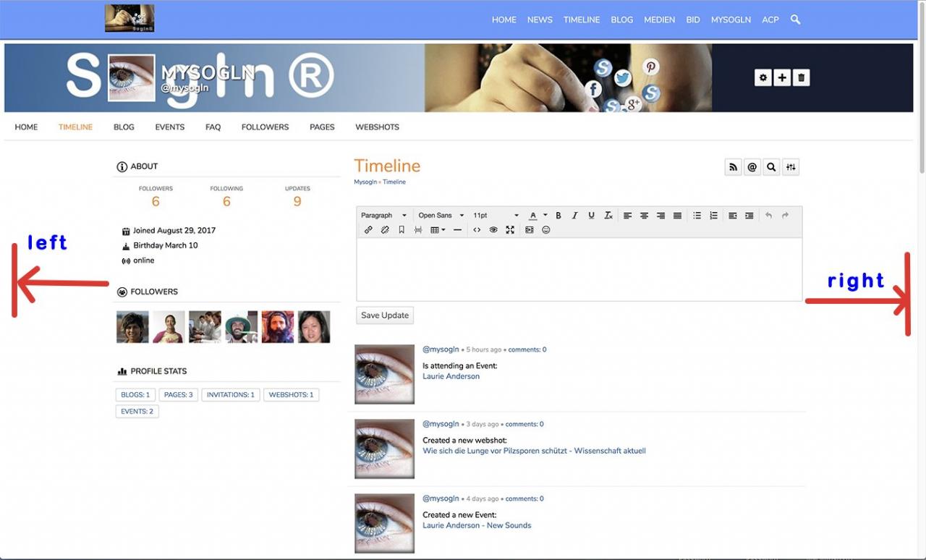Insert an emoticon using the smiley icon
Screen dimensions: 926x560
(x=546, y=230)
